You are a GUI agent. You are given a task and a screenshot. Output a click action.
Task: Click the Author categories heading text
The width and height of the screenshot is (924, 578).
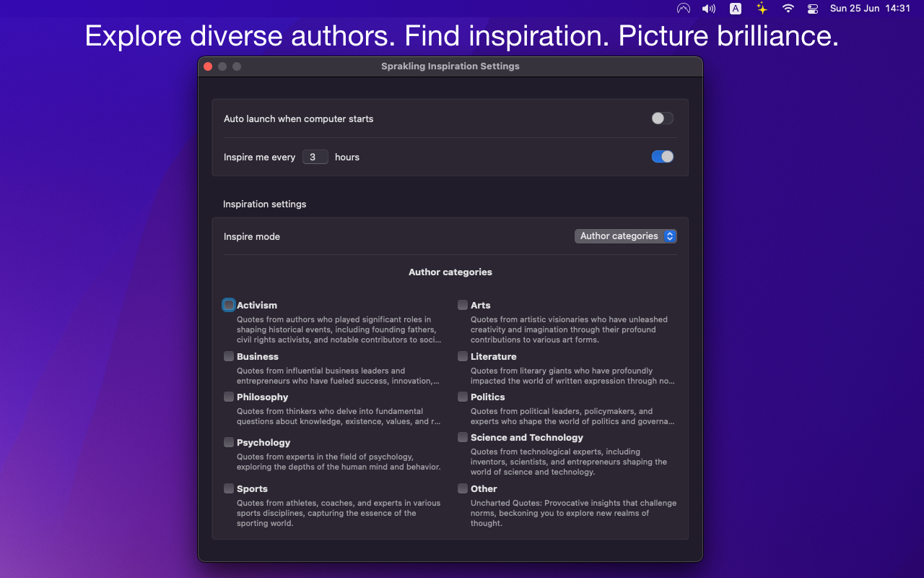pyautogui.click(x=450, y=272)
